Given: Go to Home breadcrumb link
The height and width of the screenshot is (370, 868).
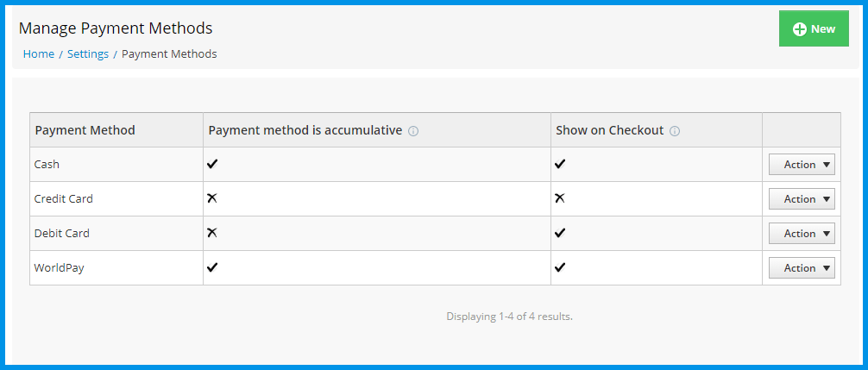Looking at the screenshot, I should [39, 53].
